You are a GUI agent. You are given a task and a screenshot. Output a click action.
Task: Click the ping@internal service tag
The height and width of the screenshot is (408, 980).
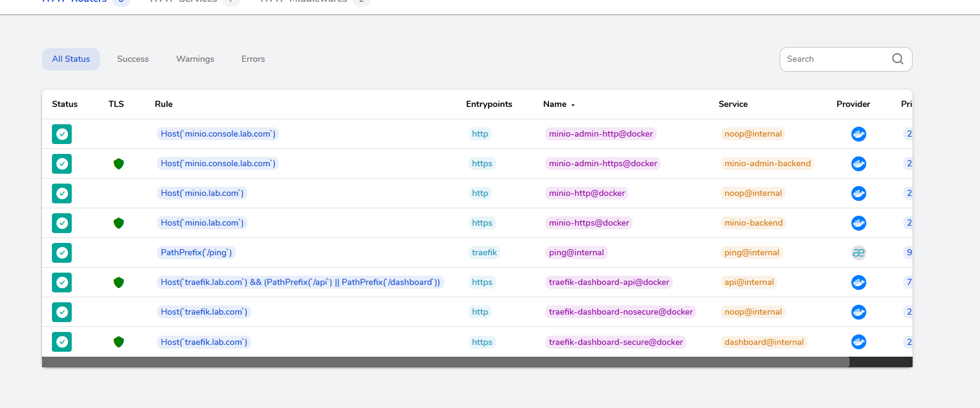point(752,253)
